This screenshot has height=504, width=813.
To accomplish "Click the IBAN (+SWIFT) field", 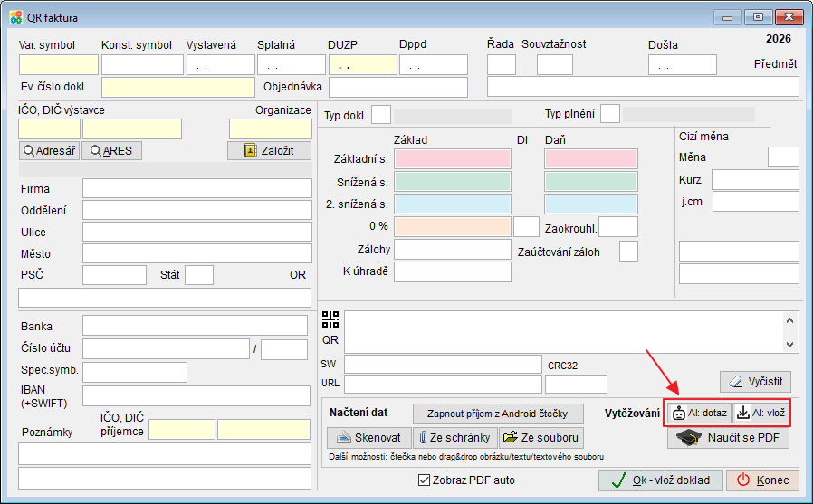I will coord(196,396).
